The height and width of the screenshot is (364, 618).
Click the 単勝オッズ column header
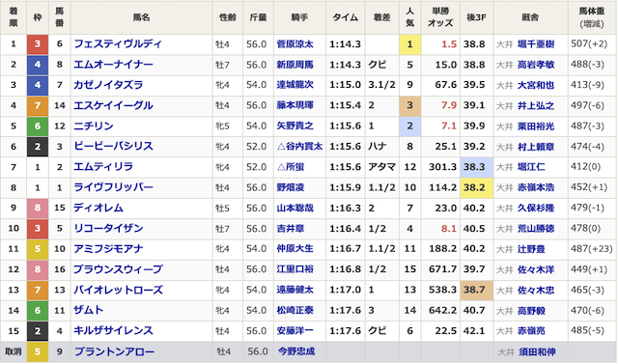tap(440, 17)
